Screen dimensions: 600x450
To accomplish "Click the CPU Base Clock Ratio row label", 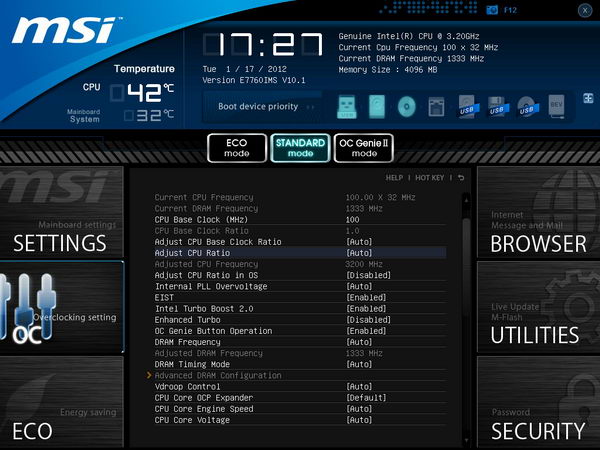I will pos(202,231).
